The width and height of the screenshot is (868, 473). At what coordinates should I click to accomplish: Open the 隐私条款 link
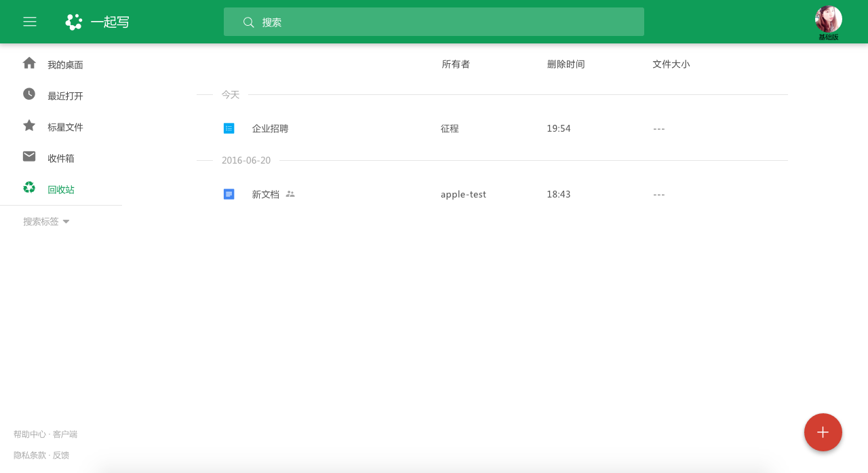point(30,455)
